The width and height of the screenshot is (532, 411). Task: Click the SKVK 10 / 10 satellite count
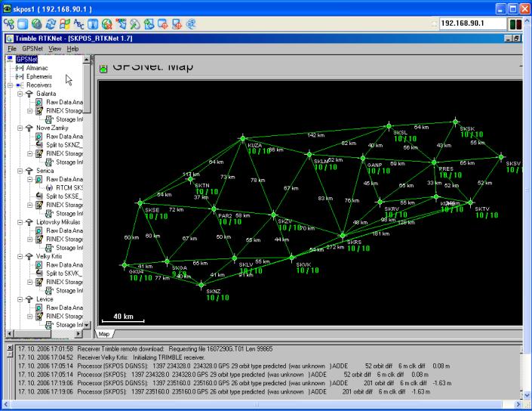[307, 270]
